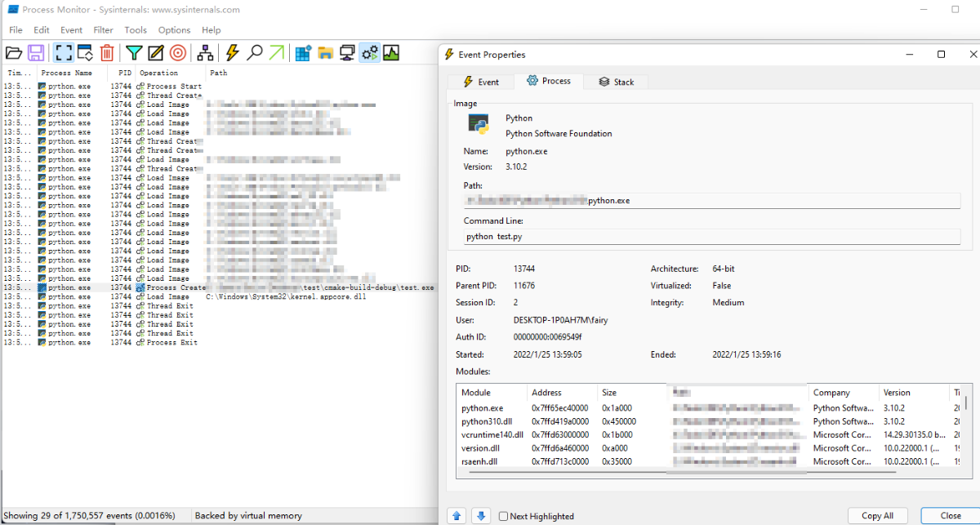Select python310.dll in the Modules list
The height and width of the screenshot is (525, 980).
click(710, 421)
